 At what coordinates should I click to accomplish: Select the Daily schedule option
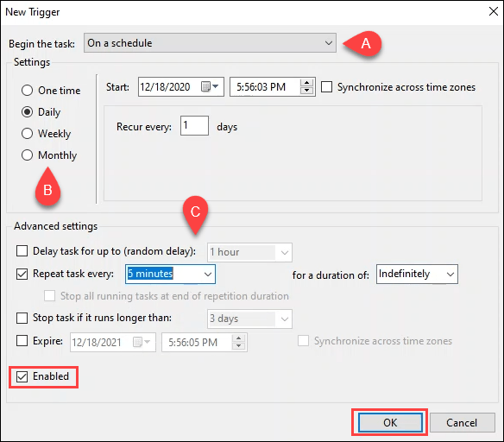[x=27, y=112]
